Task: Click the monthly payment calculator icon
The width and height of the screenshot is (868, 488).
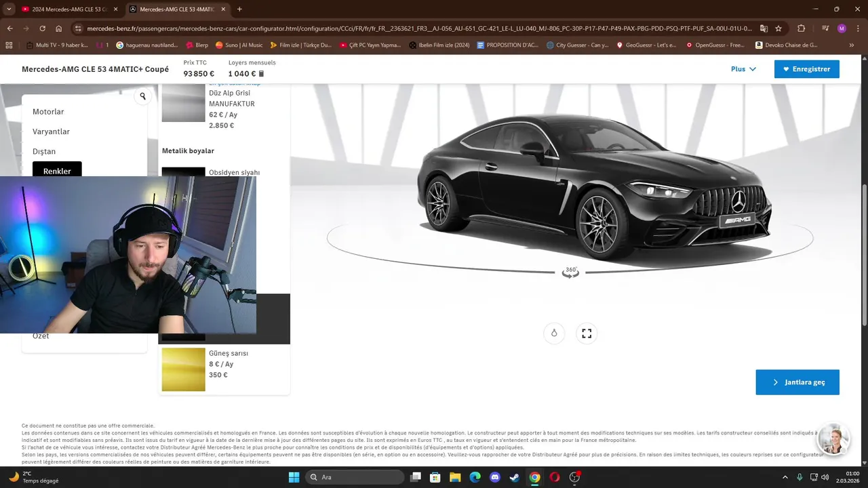Action: click(261, 74)
